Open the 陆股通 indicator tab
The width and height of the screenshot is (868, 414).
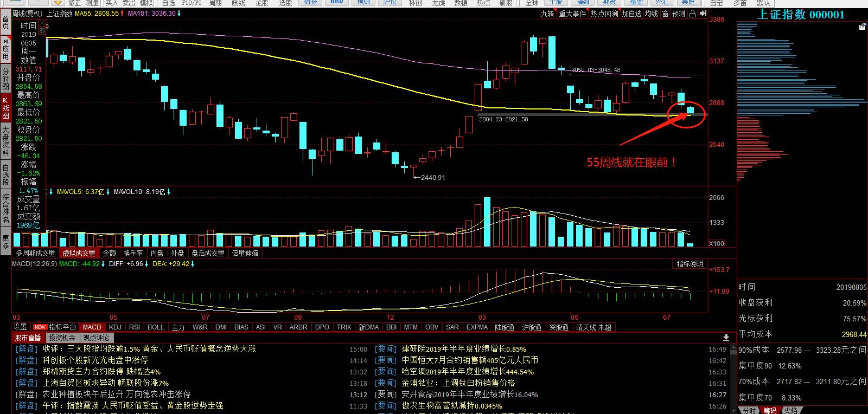(x=505, y=327)
